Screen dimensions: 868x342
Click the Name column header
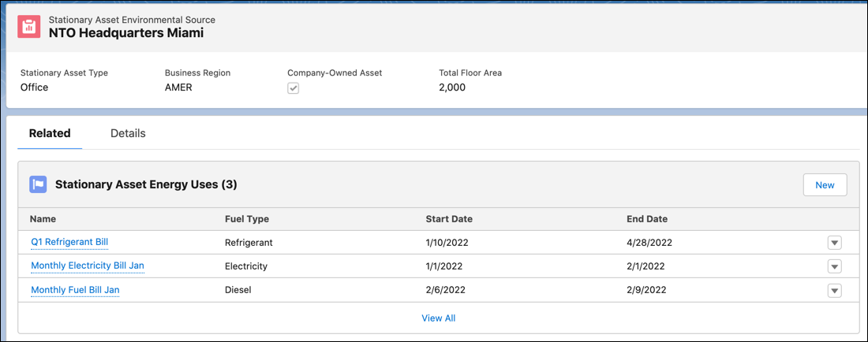tap(43, 219)
